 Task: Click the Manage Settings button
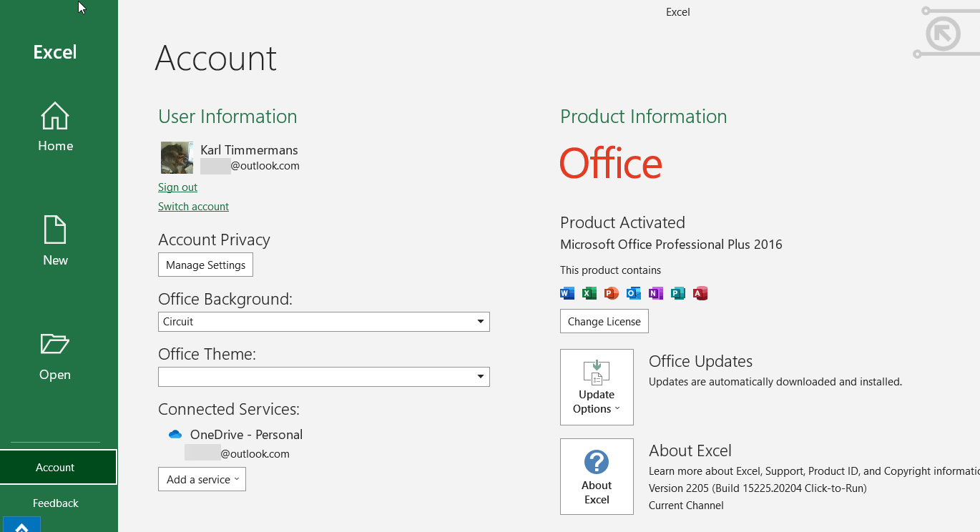pyautogui.click(x=205, y=265)
